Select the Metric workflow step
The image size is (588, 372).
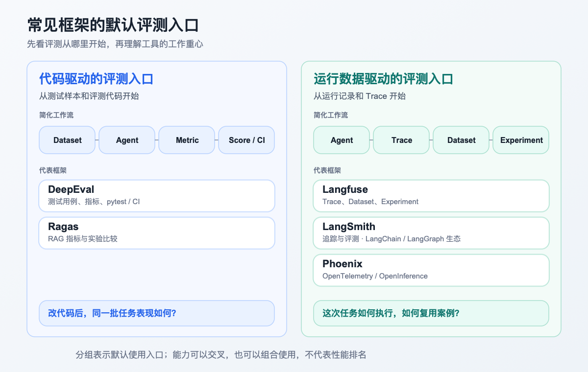pyautogui.click(x=187, y=140)
